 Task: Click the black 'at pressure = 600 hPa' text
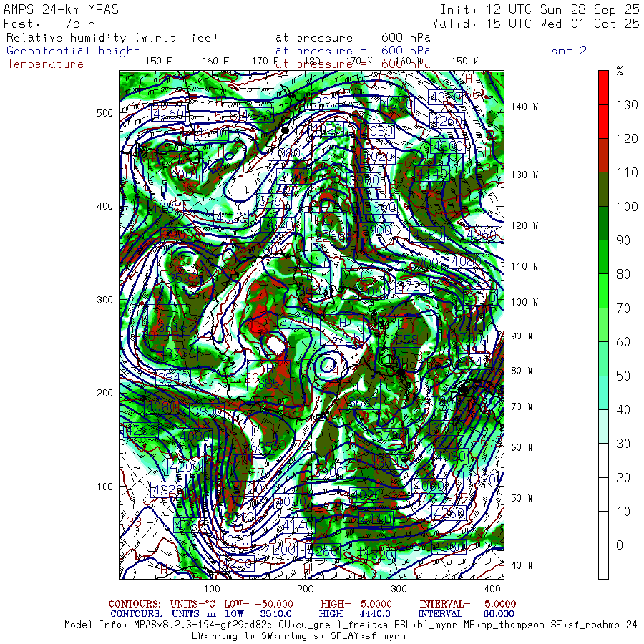(353, 38)
